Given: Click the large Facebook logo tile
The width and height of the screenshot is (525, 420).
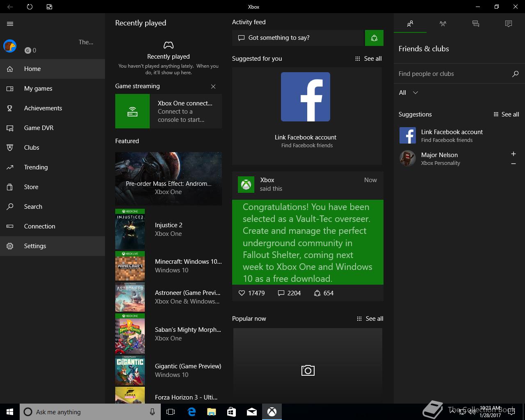Looking at the screenshot, I should tap(306, 97).
